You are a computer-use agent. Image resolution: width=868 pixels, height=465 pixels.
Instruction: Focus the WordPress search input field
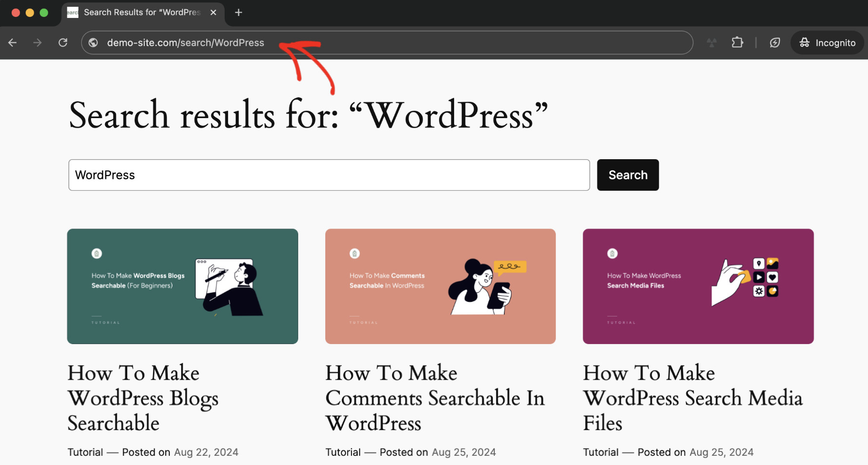pos(329,175)
